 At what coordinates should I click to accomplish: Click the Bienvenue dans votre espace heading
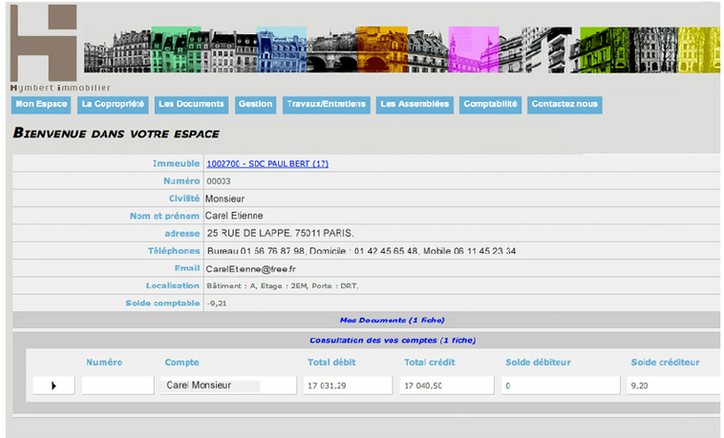coord(116,133)
